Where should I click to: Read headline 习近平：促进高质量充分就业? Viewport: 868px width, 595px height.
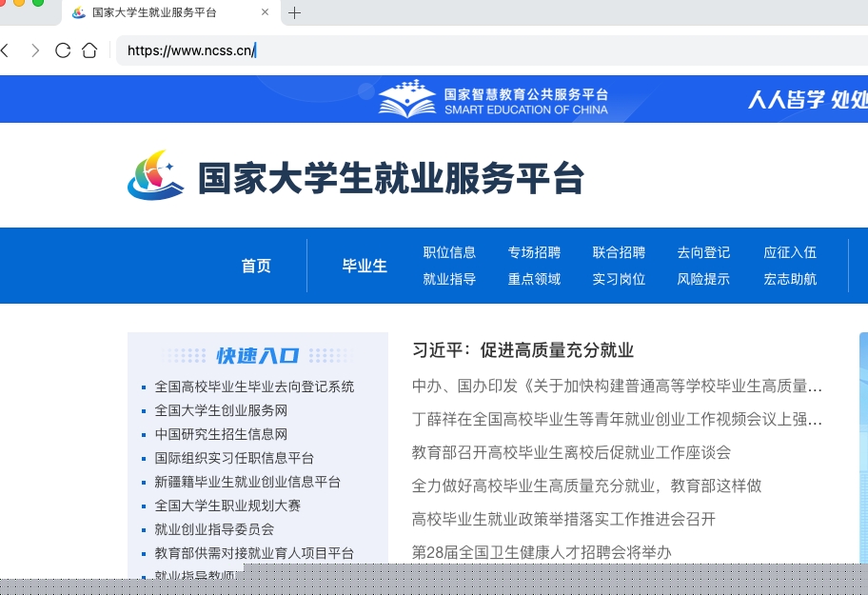click(523, 350)
